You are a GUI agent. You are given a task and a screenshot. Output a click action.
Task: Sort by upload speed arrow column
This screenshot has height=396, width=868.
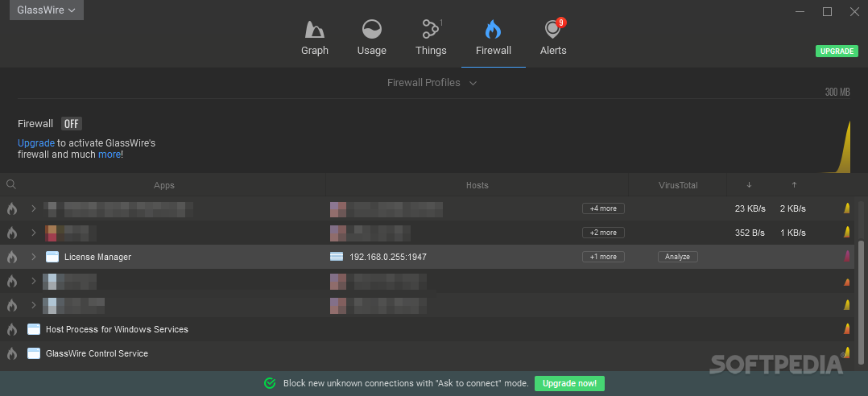point(795,185)
